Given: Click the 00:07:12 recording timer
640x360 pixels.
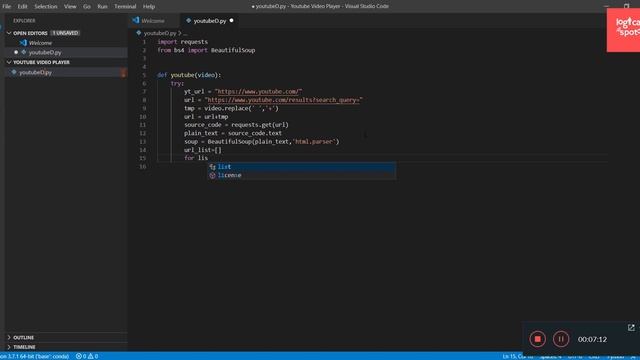Looking at the screenshot, I should pyautogui.click(x=592, y=340).
